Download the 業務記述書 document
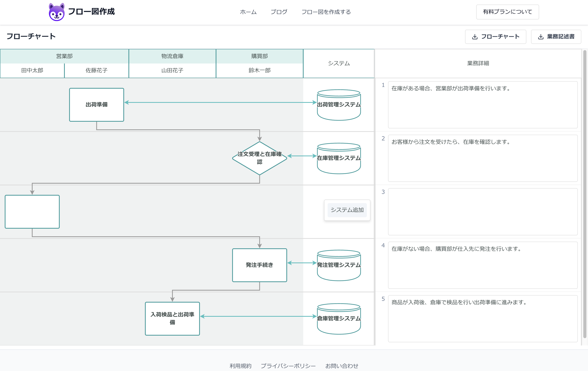588x371 pixels. pyautogui.click(x=556, y=37)
